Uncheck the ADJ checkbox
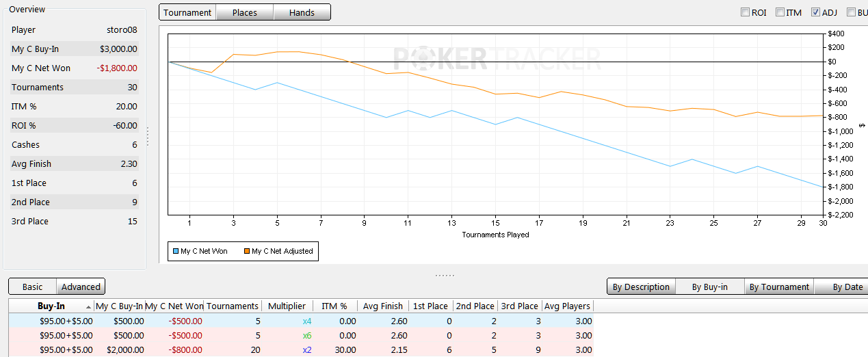The image size is (868, 357). pyautogui.click(x=815, y=12)
